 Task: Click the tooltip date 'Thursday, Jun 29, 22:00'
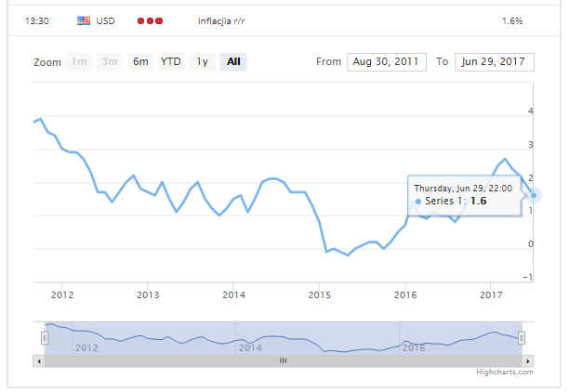click(x=463, y=189)
